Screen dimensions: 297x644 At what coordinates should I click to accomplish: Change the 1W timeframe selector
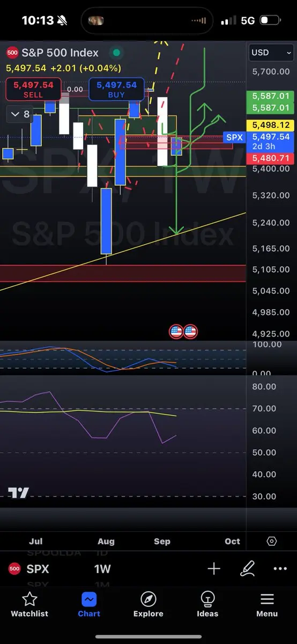point(102,569)
